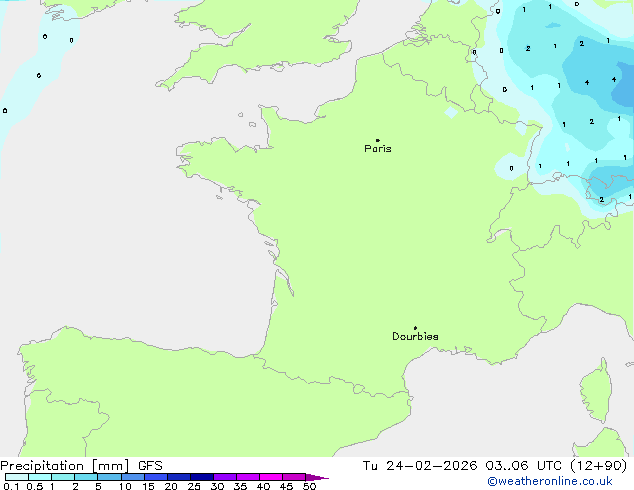
Task: Pick legend swatch between 5 and 10
Action: tap(109, 477)
